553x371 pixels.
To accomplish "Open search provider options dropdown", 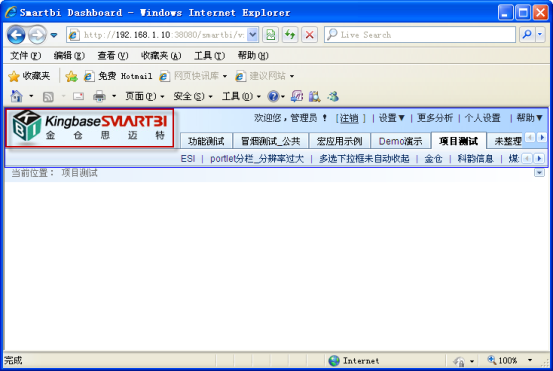I will click(540, 35).
